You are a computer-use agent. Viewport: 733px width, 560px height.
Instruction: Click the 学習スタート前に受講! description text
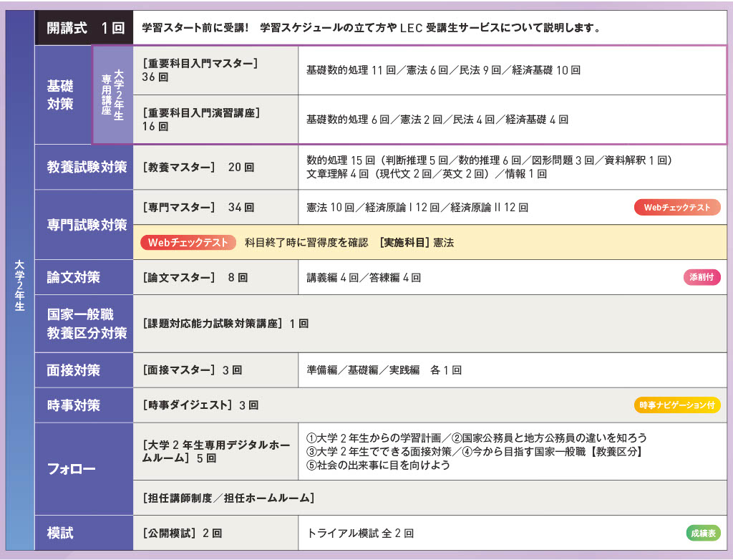pyautogui.click(x=372, y=28)
